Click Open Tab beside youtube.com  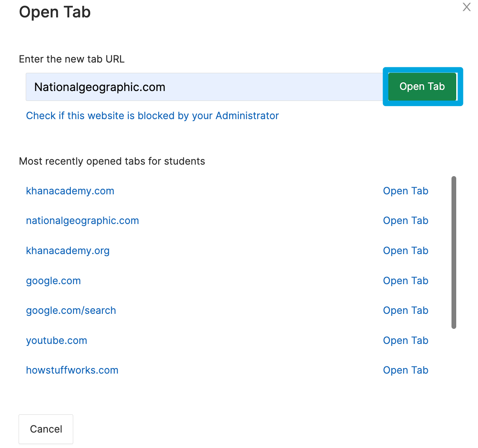(x=405, y=340)
